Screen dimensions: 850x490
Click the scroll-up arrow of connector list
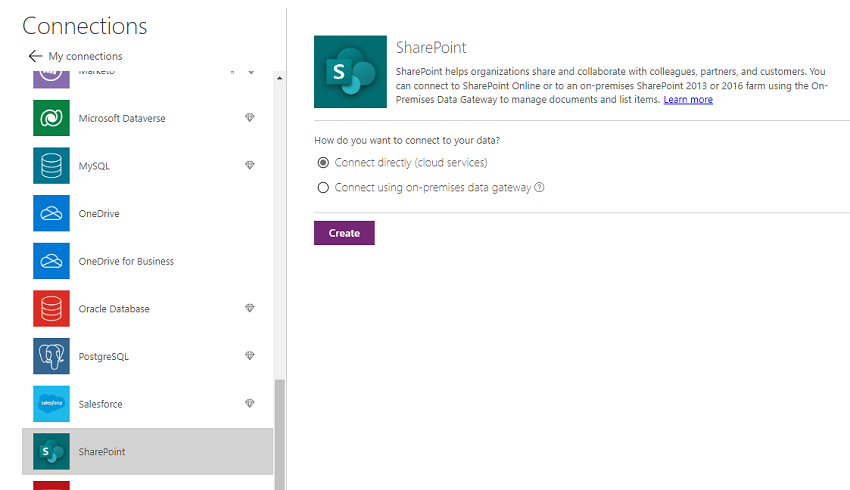click(279, 79)
